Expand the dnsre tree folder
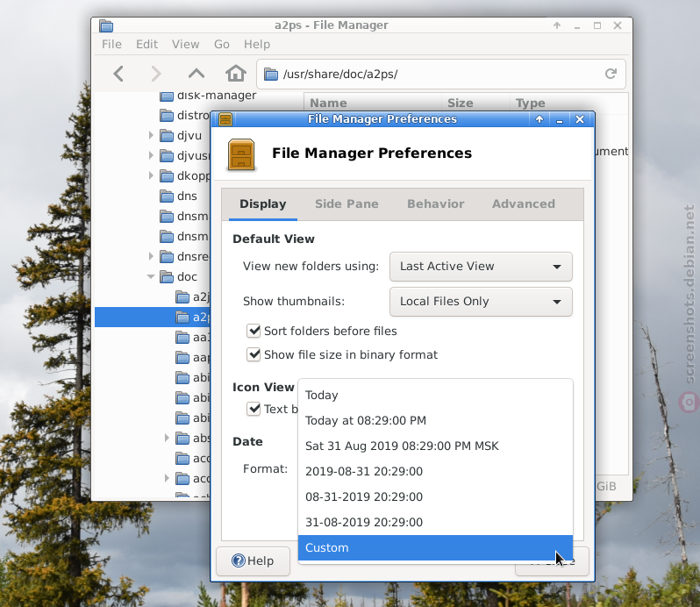This screenshot has height=607, width=700. 151,257
